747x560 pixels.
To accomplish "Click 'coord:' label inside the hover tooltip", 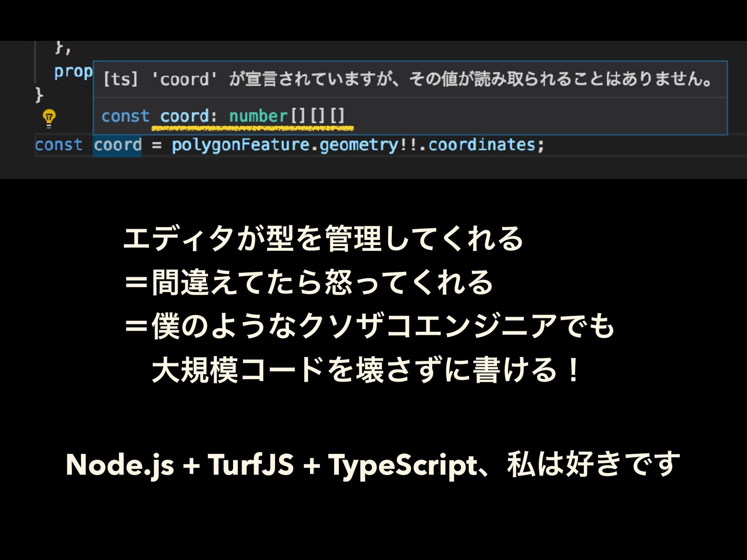I will (188, 116).
